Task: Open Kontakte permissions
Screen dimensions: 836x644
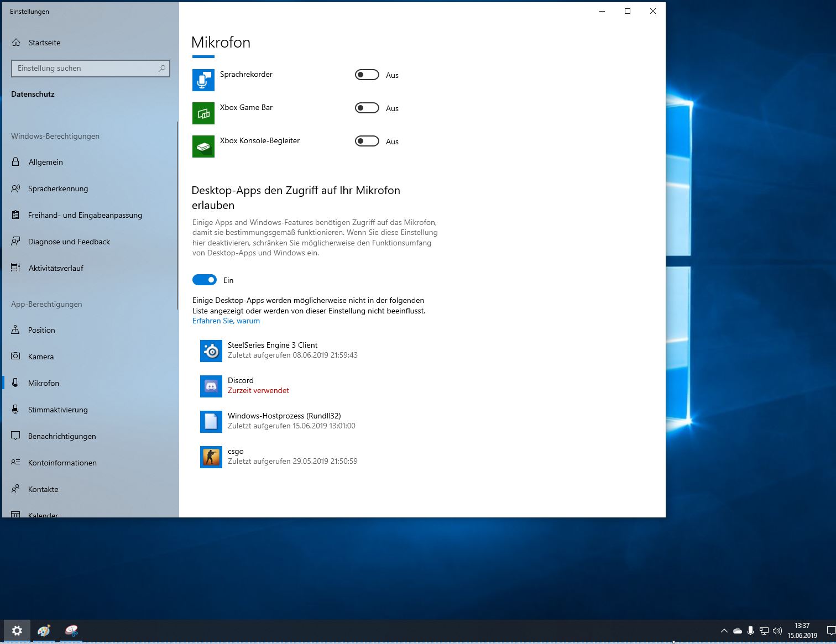Action: pyautogui.click(x=90, y=489)
